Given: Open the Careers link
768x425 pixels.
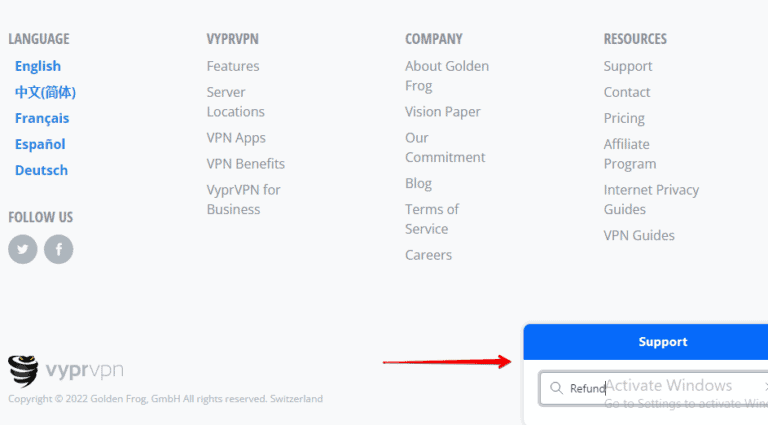Looking at the screenshot, I should click(x=428, y=255).
